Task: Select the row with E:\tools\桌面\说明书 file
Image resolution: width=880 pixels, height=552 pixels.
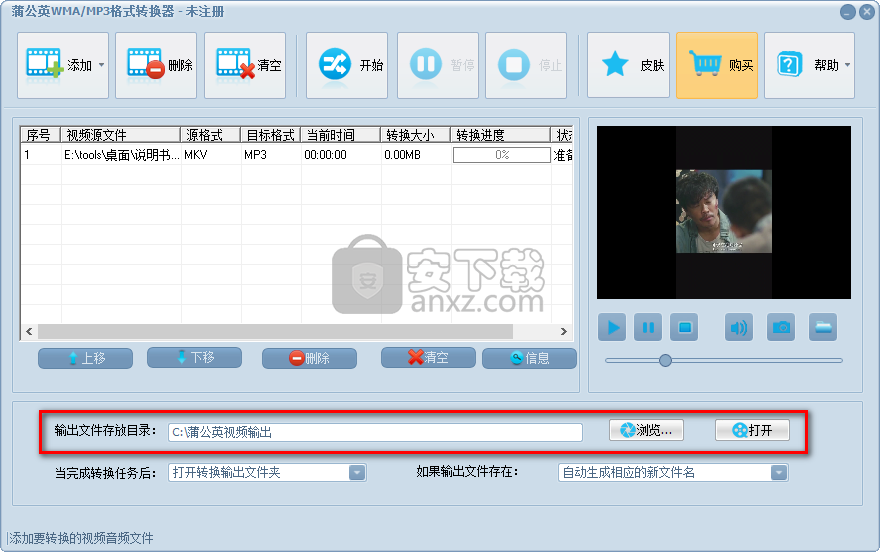Action: 296,155
